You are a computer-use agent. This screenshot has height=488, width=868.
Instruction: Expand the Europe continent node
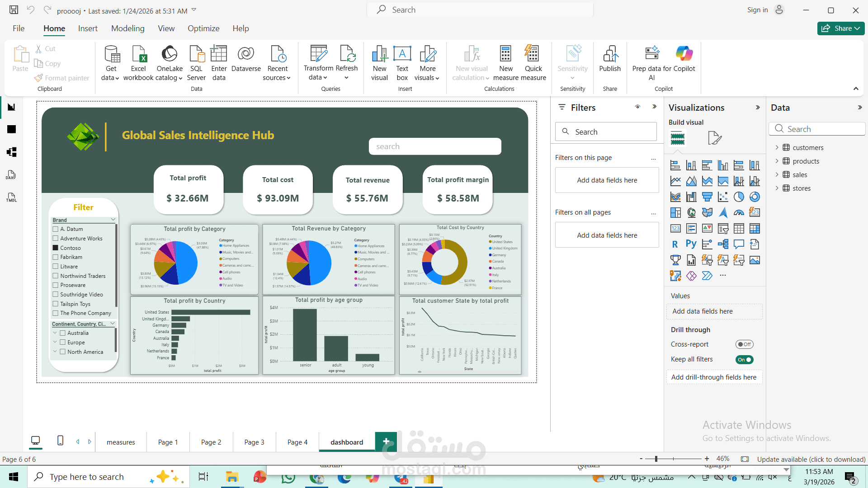(55, 343)
